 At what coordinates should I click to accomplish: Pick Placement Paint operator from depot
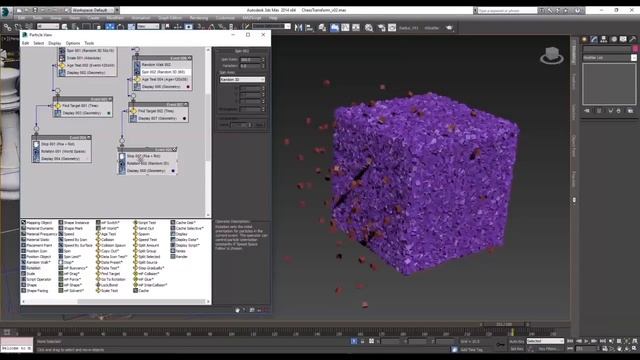[37, 246]
